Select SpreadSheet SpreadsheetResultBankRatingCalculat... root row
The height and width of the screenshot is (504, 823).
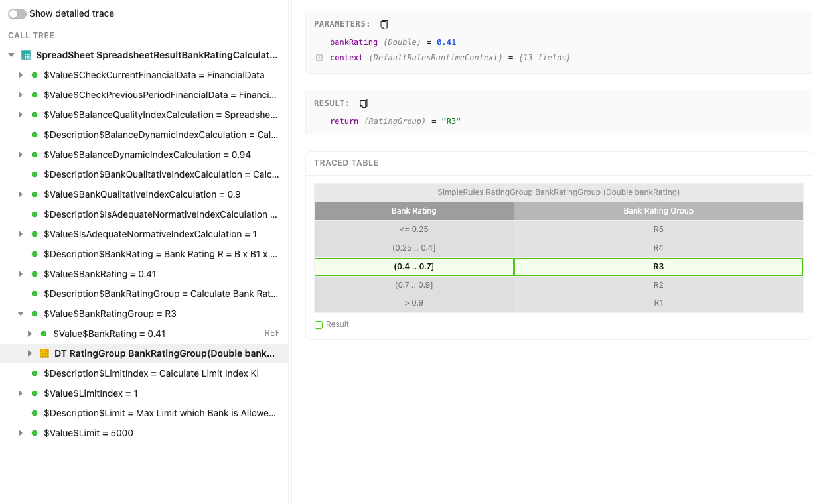tap(144, 55)
